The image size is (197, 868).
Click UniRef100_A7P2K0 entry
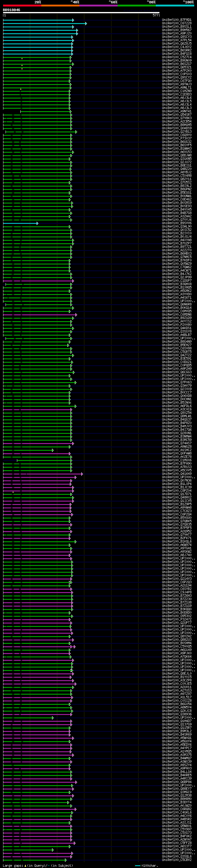pyautogui.click(x=177, y=71)
